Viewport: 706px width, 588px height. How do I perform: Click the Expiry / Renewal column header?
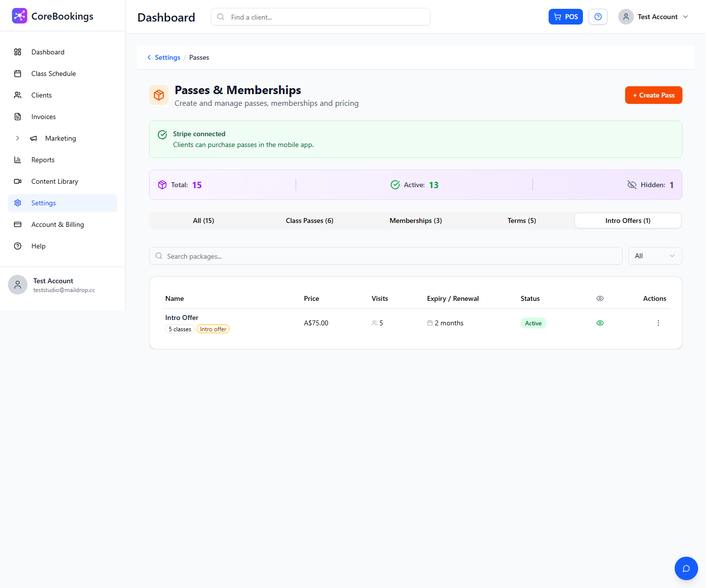(x=453, y=298)
